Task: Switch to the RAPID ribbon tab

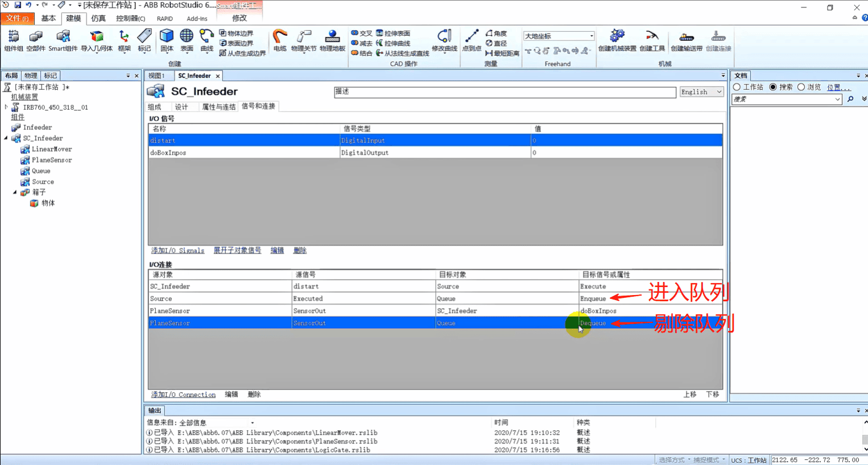Action: point(165,18)
